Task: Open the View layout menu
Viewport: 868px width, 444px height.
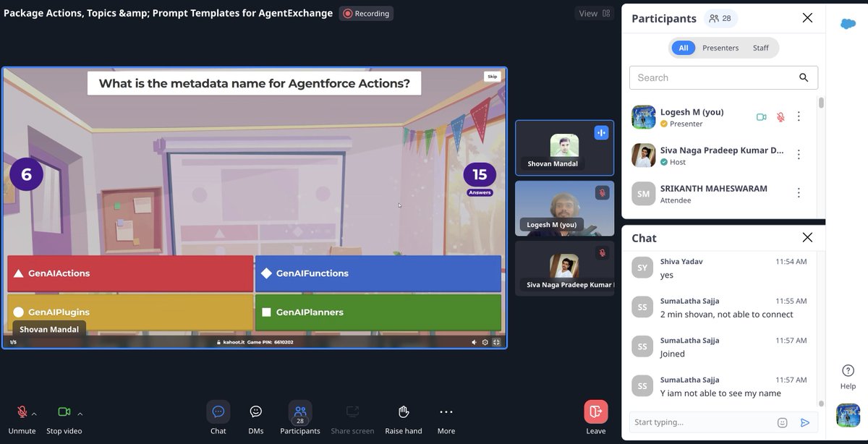Action: click(x=595, y=13)
